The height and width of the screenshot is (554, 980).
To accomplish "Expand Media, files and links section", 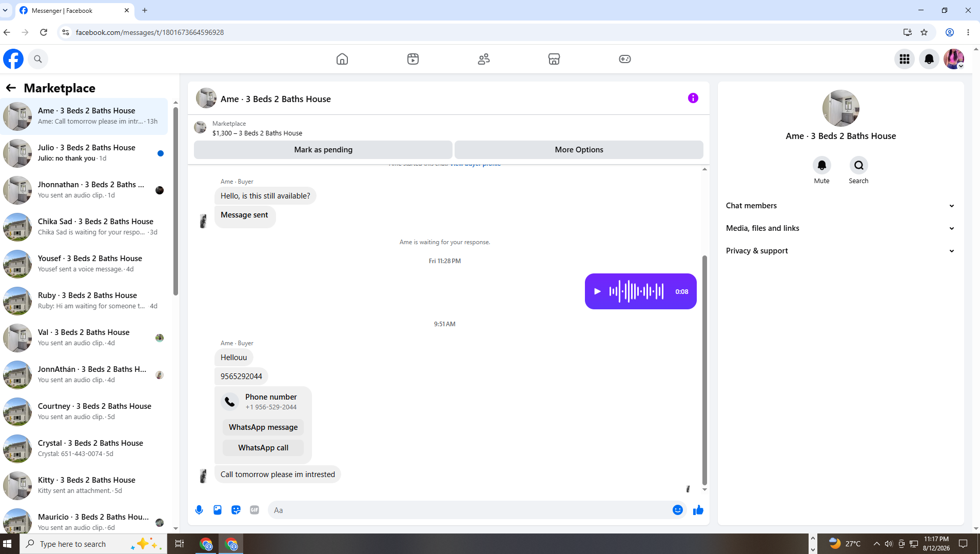I will (x=840, y=228).
